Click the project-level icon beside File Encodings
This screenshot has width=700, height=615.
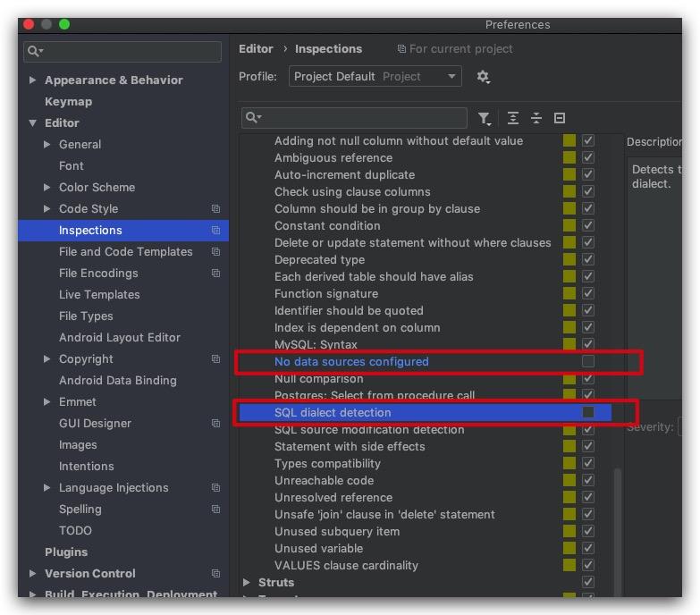(215, 274)
